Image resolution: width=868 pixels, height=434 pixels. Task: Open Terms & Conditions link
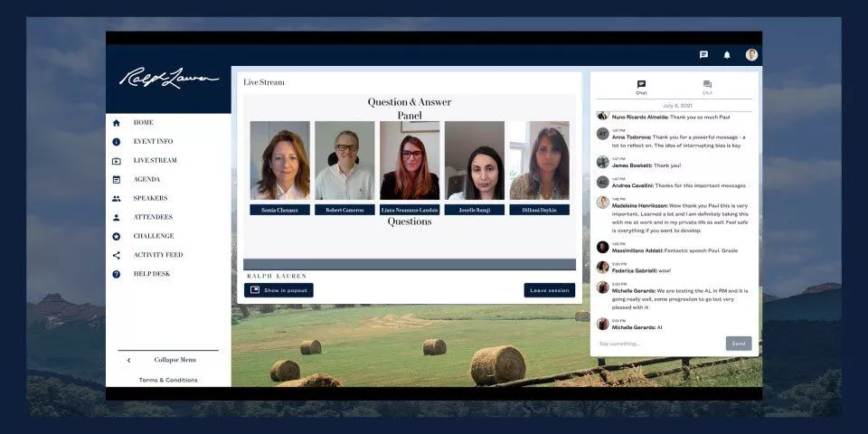[x=168, y=380]
